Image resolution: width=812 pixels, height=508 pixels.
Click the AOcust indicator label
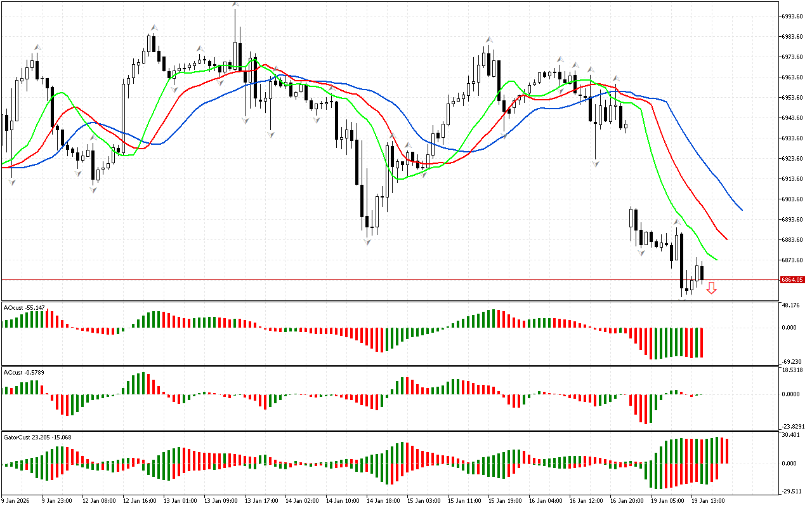point(22,308)
